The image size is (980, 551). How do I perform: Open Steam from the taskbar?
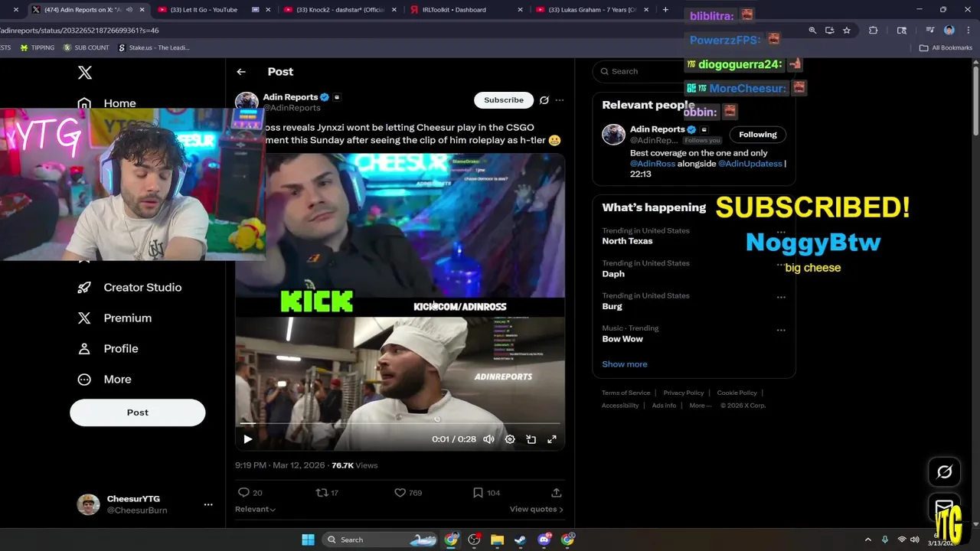point(521,540)
